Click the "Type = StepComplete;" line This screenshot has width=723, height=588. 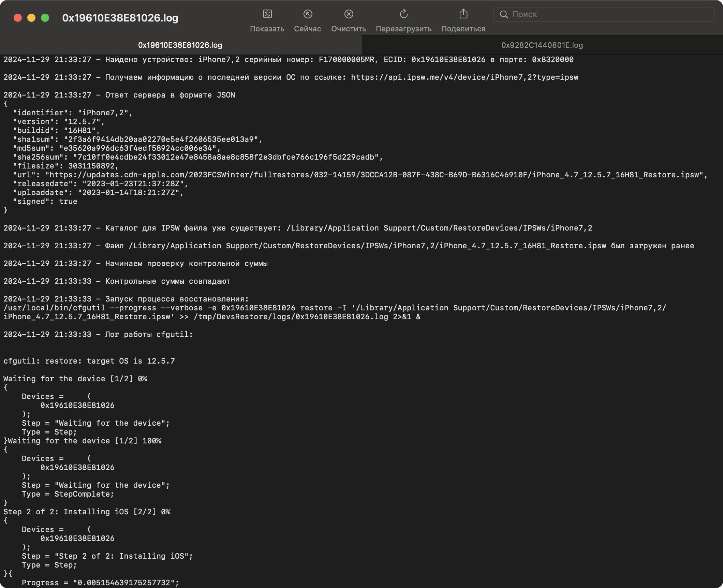pos(68,494)
